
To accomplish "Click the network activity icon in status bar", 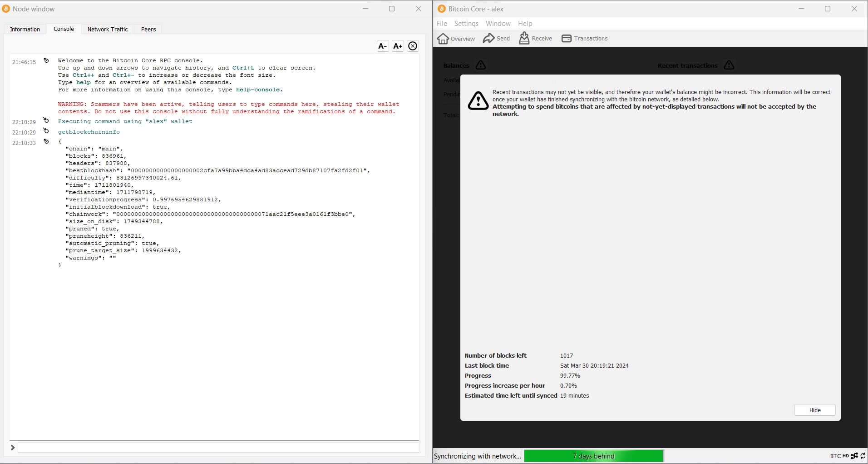I will (x=854, y=456).
